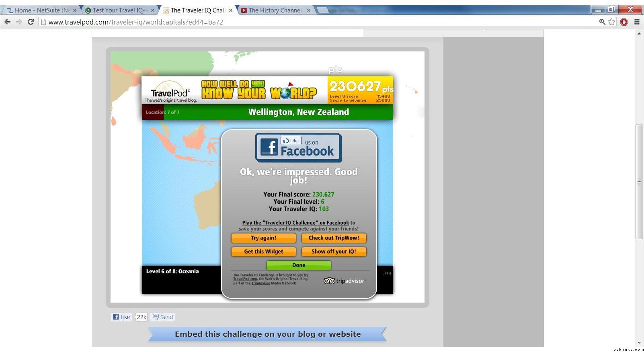Click the Check out TripWow! button

(x=334, y=238)
